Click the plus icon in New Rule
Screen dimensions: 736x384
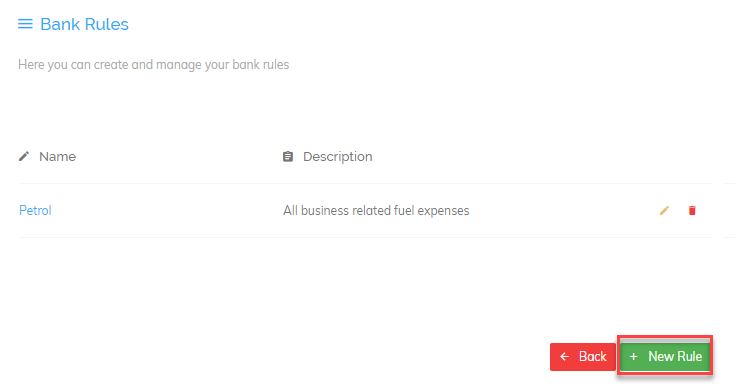(x=633, y=357)
